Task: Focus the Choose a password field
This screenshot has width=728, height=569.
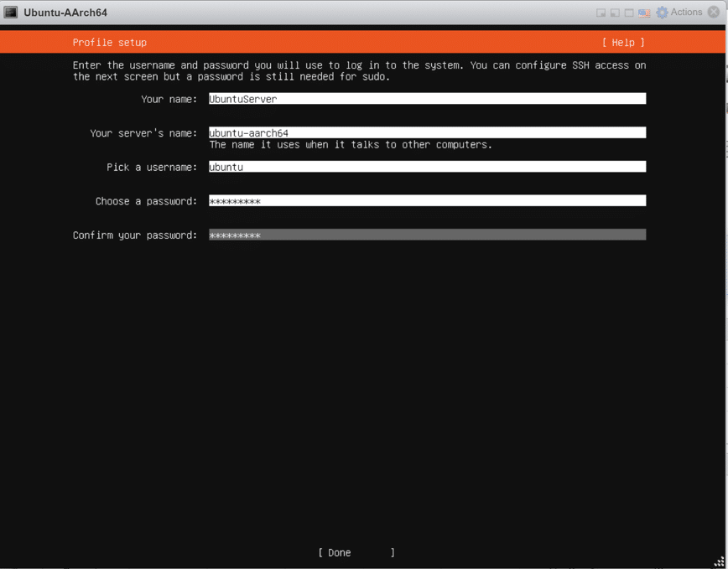Action: [427, 201]
